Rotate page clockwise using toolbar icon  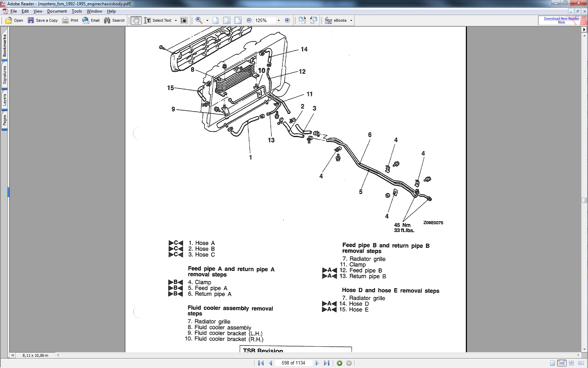click(302, 20)
